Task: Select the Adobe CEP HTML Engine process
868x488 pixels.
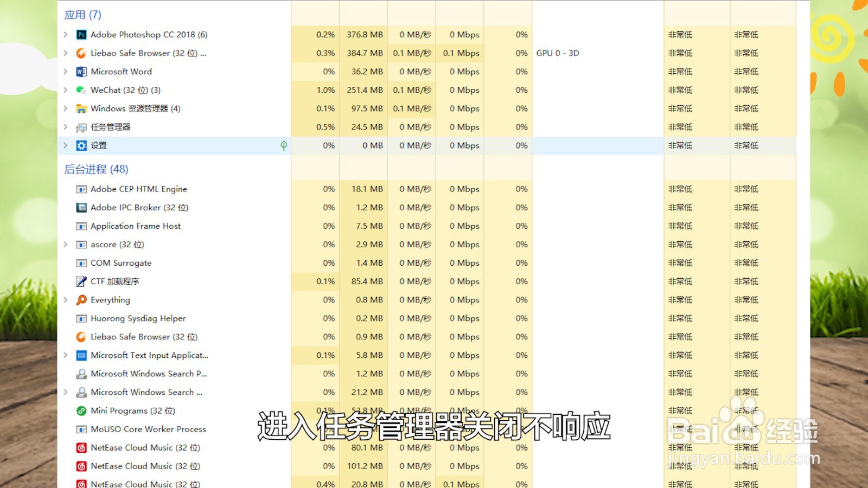Action: pos(139,189)
